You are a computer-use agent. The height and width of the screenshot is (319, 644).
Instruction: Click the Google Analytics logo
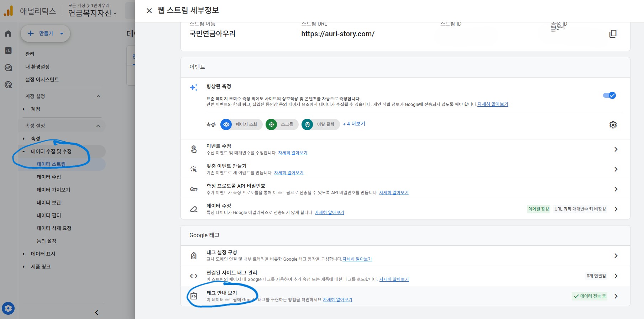[9, 11]
